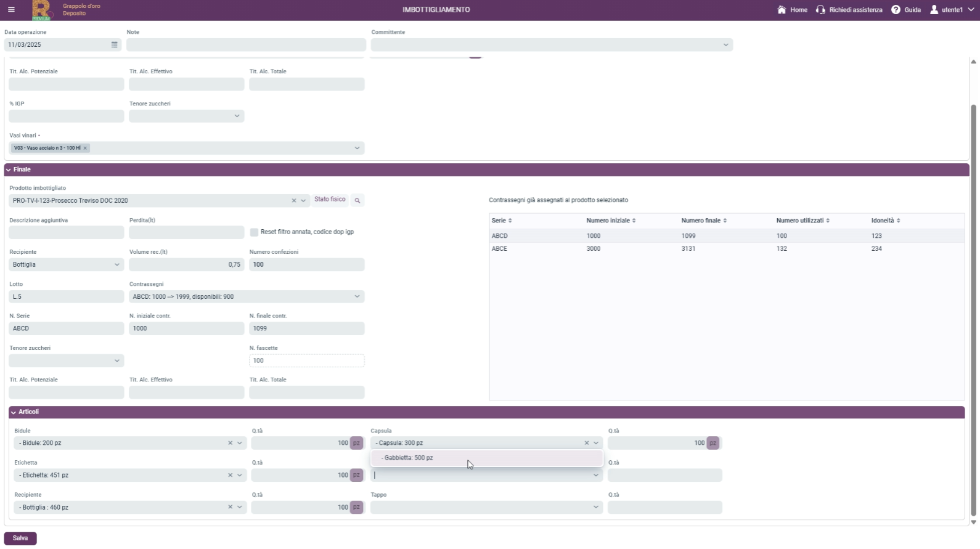Expand the Bidule dropdown arrow

240,443
